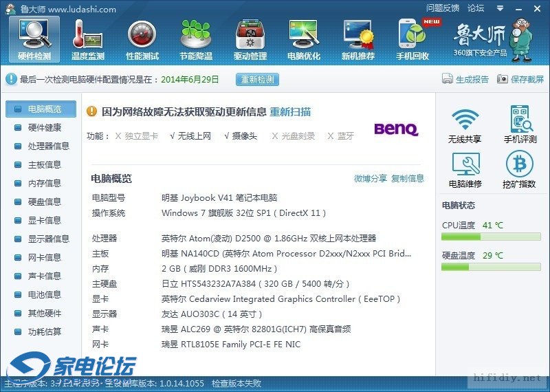Click the 硬盘温度 progress bar
The width and height of the screenshot is (550, 392).
(x=491, y=268)
